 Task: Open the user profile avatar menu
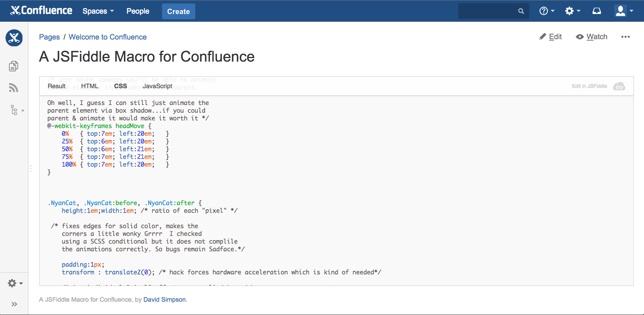[x=624, y=11]
